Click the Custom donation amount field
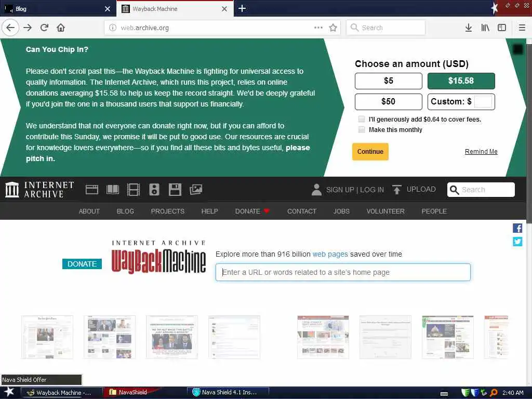 (483, 101)
